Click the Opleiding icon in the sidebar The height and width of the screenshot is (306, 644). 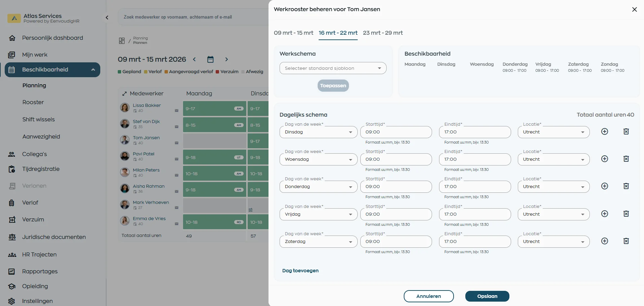click(12, 286)
